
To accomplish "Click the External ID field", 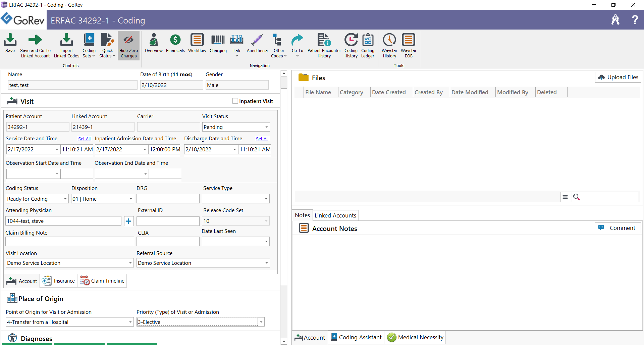I will [168, 221].
